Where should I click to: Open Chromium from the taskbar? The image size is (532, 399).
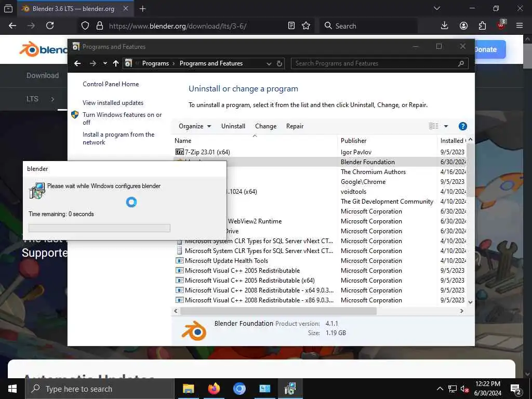click(240, 389)
